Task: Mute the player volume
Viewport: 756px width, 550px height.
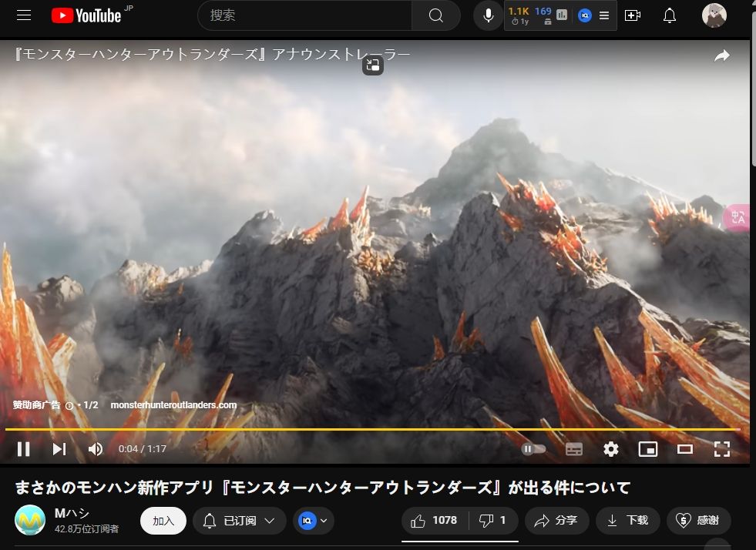Action: (x=96, y=449)
